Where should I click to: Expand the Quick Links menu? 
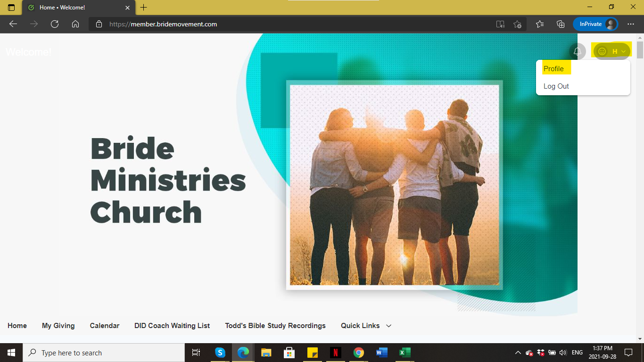coord(366,326)
